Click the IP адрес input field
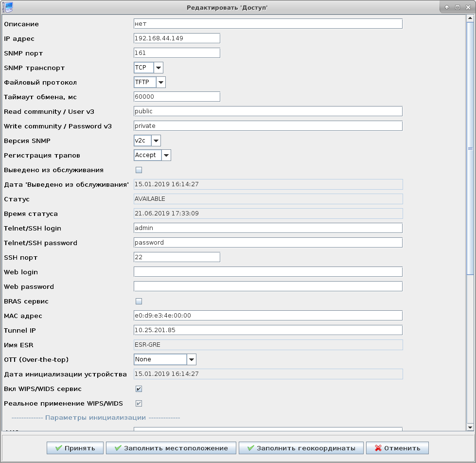Image resolution: width=476 pixels, height=463 pixels. coord(176,38)
